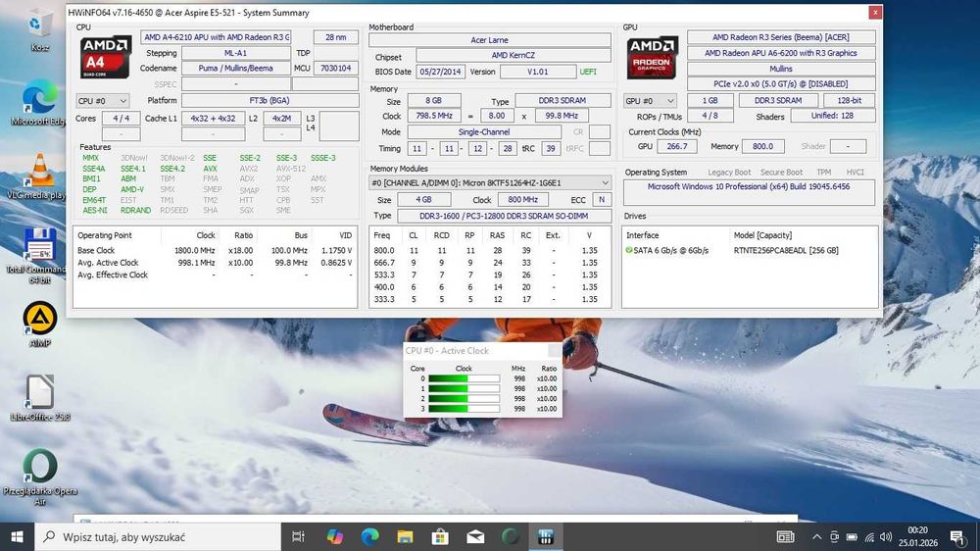This screenshot has width=980, height=551.
Task: Click the module type DDR3-1600 / PC3-12800 field
Action: [x=505, y=216]
